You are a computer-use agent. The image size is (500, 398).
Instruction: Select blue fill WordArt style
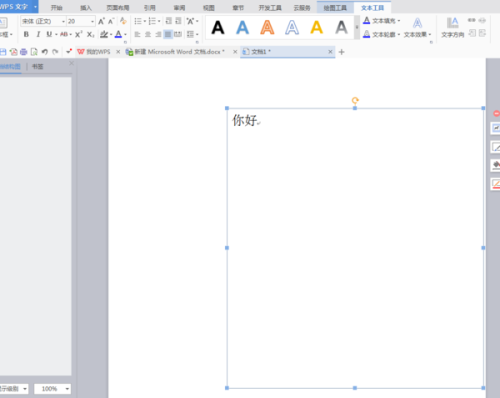(x=243, y=28)
